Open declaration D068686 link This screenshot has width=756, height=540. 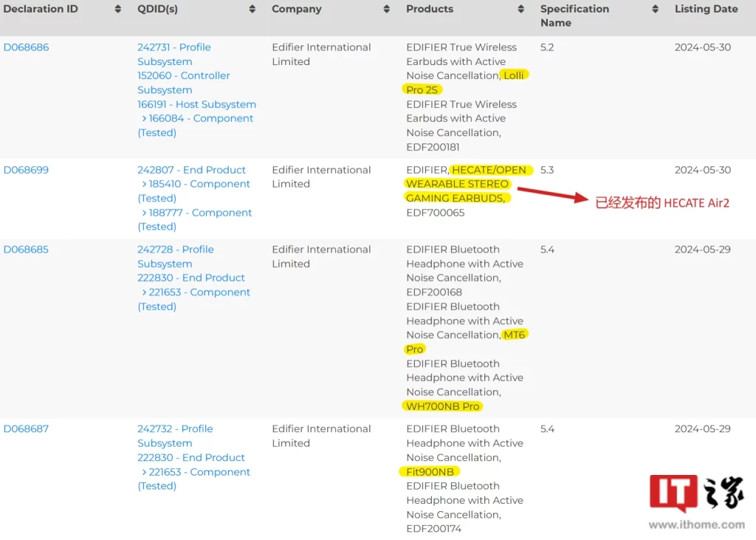pyautogui.click(x=26, y=47)
